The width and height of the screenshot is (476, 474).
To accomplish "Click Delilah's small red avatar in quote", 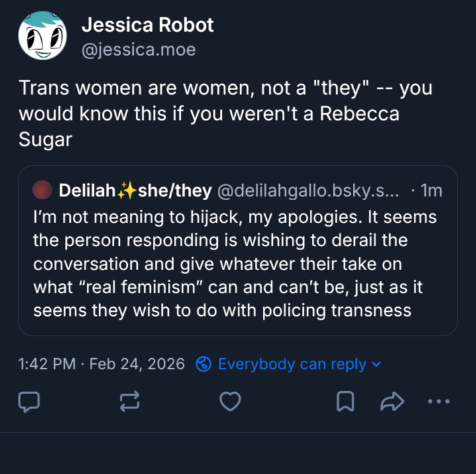I will [43, 191].
